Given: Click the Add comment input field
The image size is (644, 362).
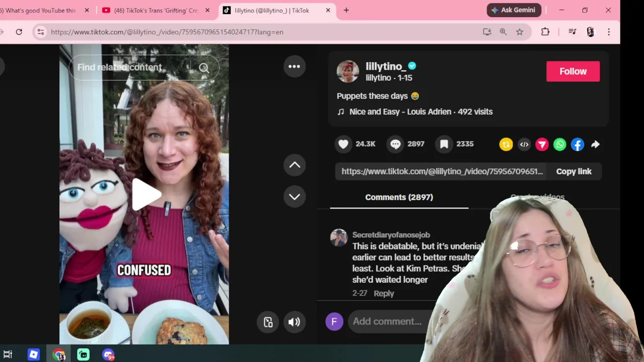Looking at the screenshot, I should tap(387, 321).
